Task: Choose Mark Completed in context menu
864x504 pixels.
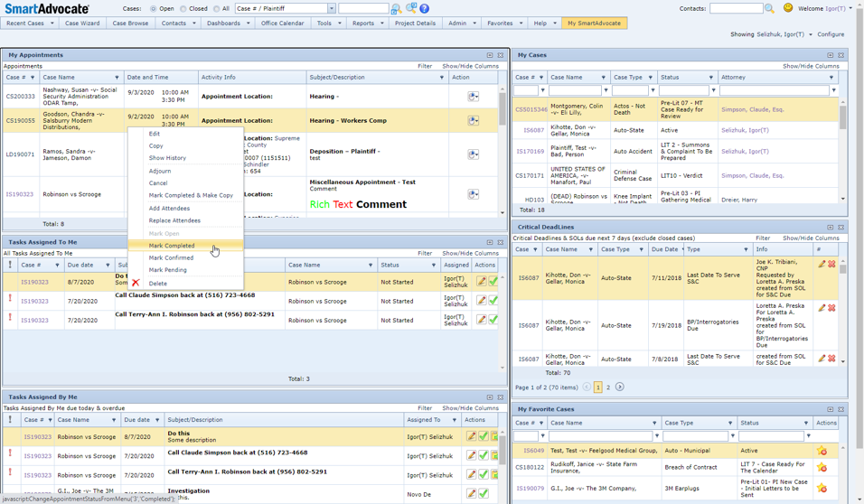Action: (172, 246)
